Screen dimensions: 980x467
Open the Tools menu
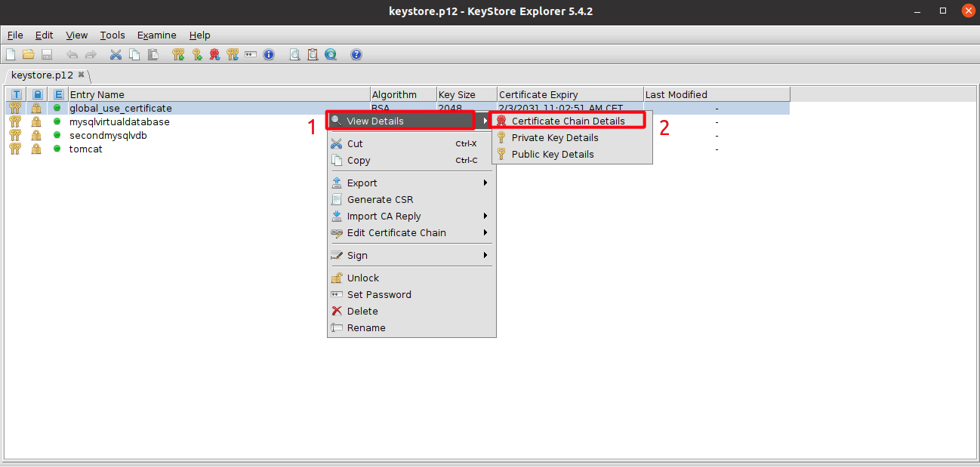coord(112,35)
